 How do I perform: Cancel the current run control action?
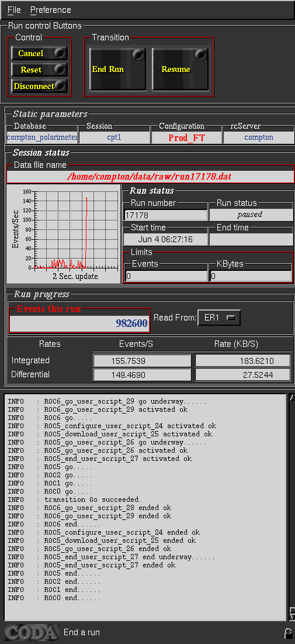pyautogui.click(x=39, y=53)
